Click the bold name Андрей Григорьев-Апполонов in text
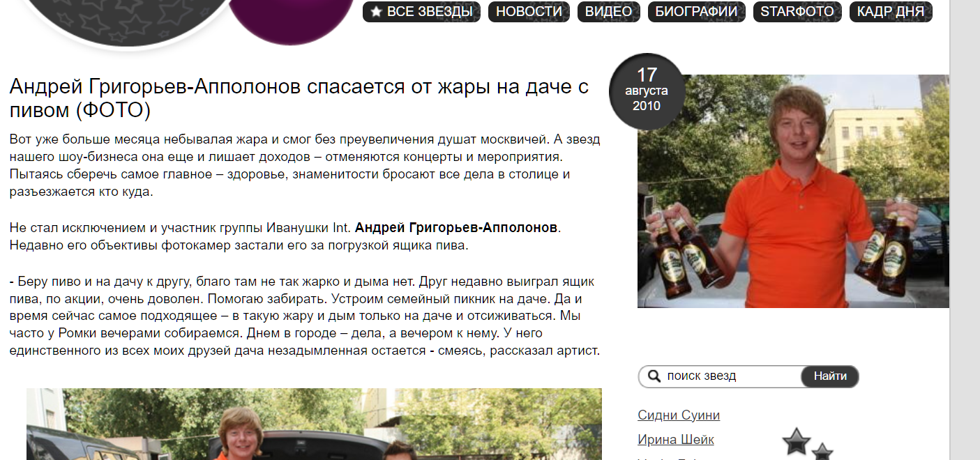The image size is (980, 460). click(x=457, y=228)
